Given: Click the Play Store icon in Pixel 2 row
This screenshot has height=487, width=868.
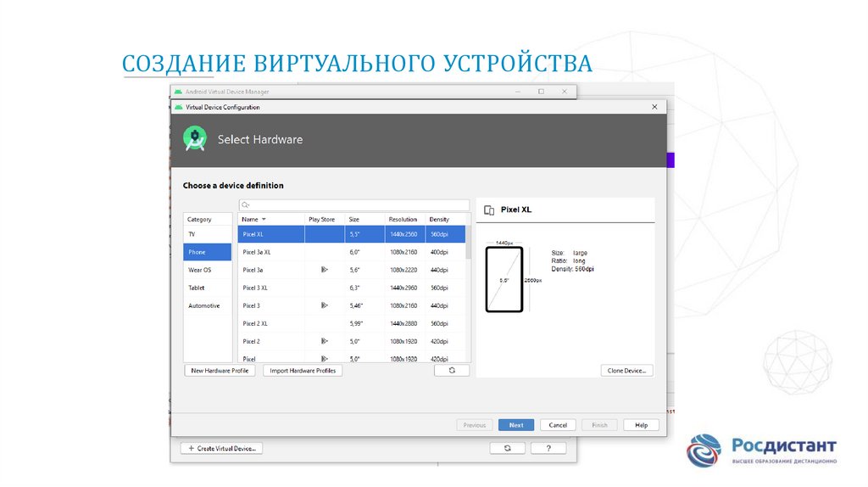Looking at the screenshot, I should click(324, 341).
